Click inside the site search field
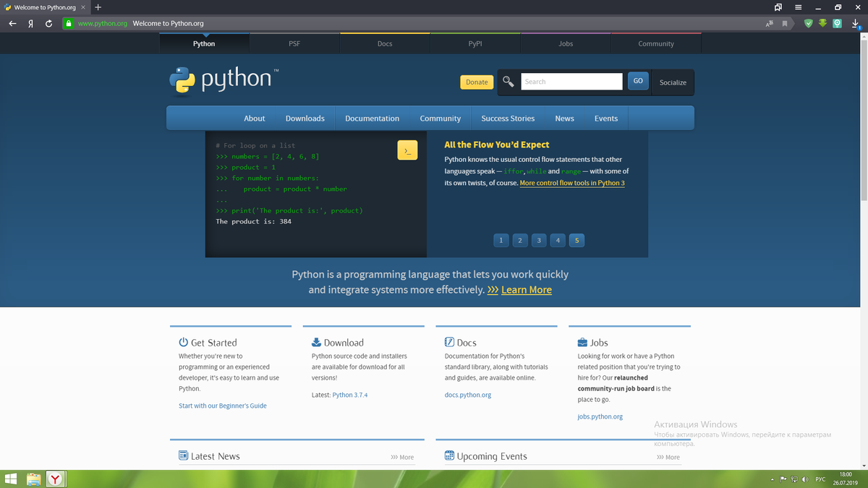This screenshot has height=488, width=868. pyautogui.click(x=571, y=81)
